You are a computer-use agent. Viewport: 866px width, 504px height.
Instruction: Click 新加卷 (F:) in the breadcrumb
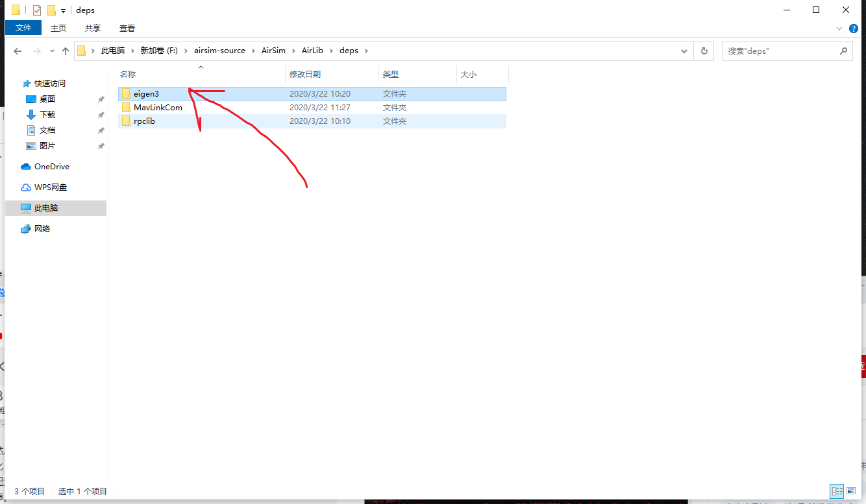(x=159, y=51)
